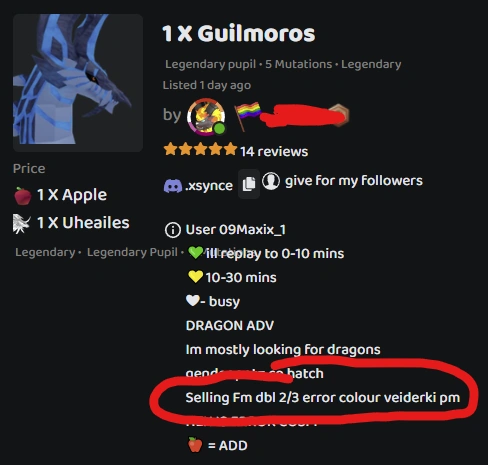This screenshot has height=465, width=488.
Task: Click the .xsynce Discord username
Action: (209, 186)
